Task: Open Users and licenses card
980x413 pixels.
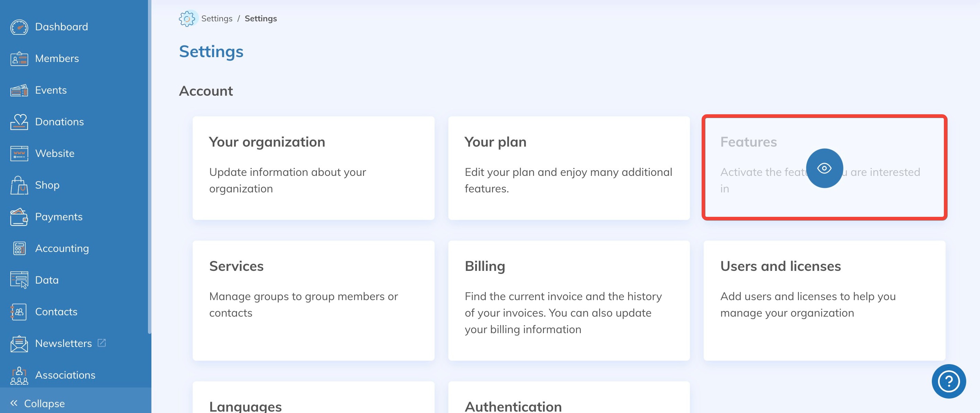Action: coord(824,300)
